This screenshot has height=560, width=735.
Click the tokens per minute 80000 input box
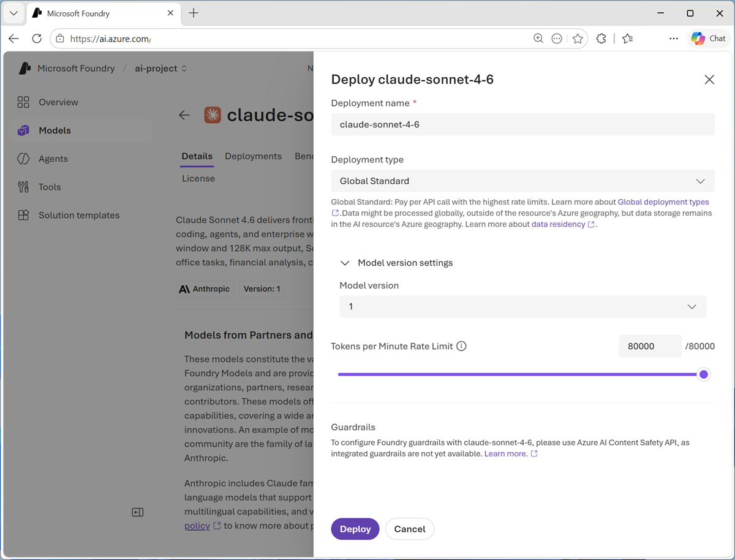click(x=650, y=346)
